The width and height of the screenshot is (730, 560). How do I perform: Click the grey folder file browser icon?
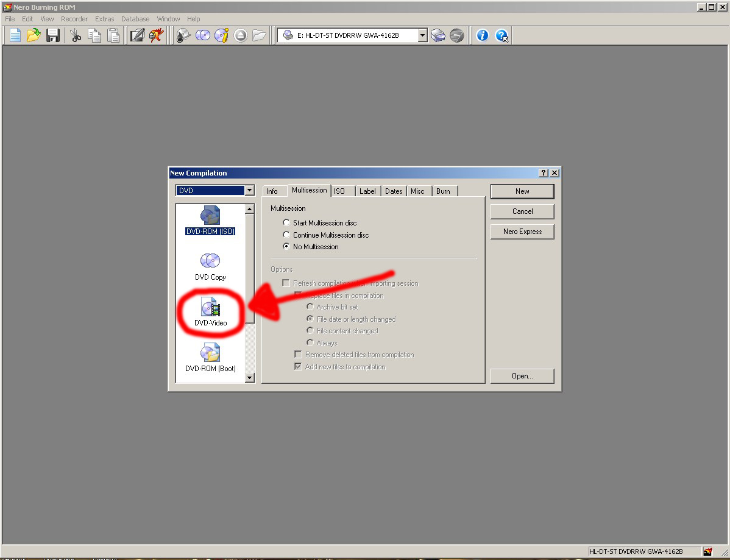(x=259, y=35)
